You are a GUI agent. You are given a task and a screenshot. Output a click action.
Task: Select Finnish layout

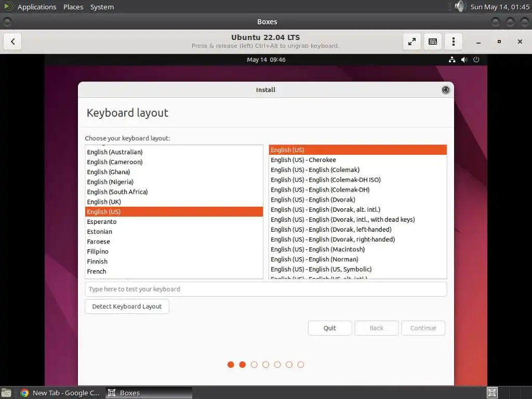point(174,262)
